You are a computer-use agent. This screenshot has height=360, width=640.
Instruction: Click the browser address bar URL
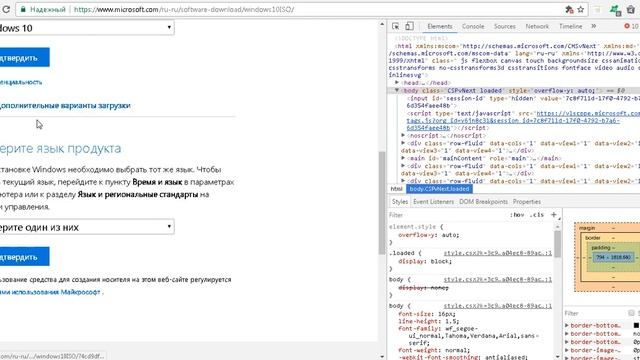pyautogui.click(x=184, y=9)
